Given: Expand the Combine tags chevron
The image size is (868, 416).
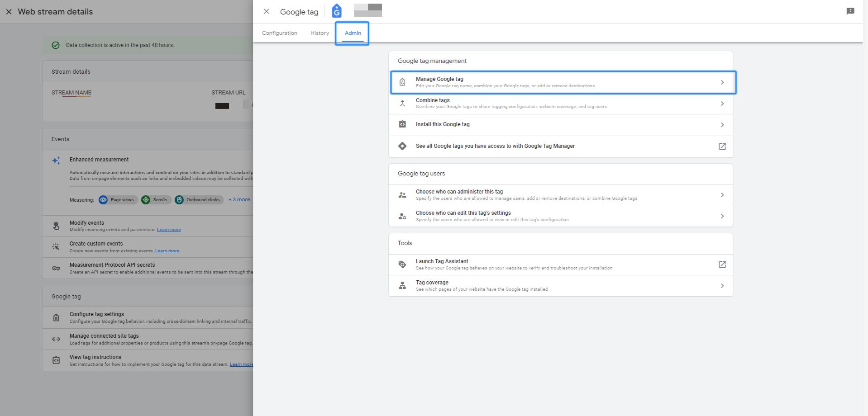Looking at the screenshot, I should (x=722, y=104).
